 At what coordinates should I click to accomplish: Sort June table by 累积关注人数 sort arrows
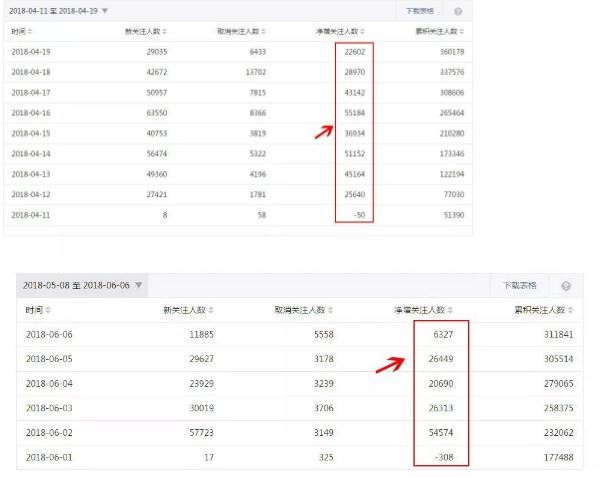[568, 311]
